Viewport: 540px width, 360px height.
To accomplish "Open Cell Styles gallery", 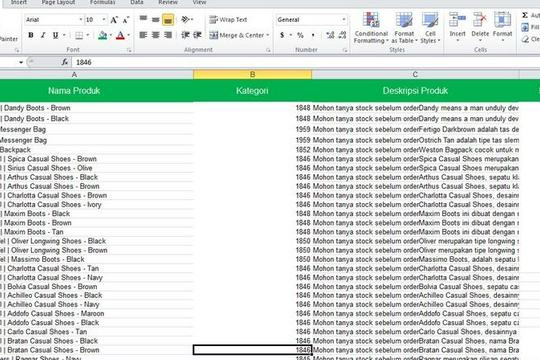I will tap(430, 28).
